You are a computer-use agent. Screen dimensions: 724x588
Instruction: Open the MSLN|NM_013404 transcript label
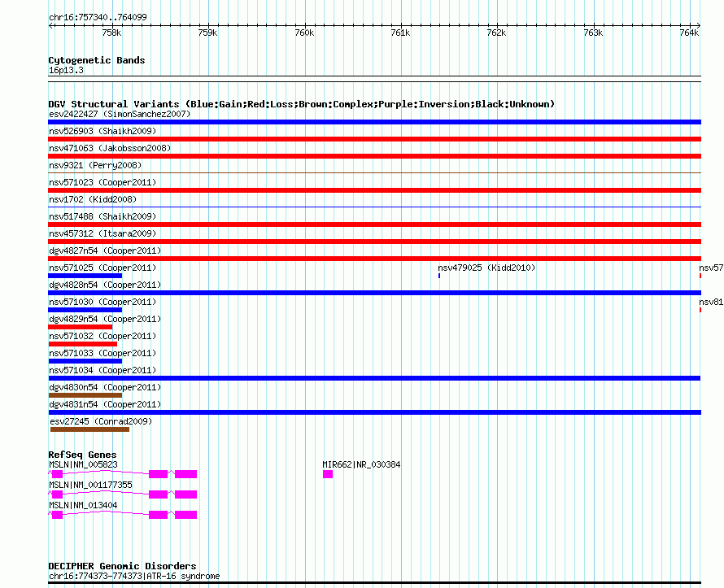[83, 505]
